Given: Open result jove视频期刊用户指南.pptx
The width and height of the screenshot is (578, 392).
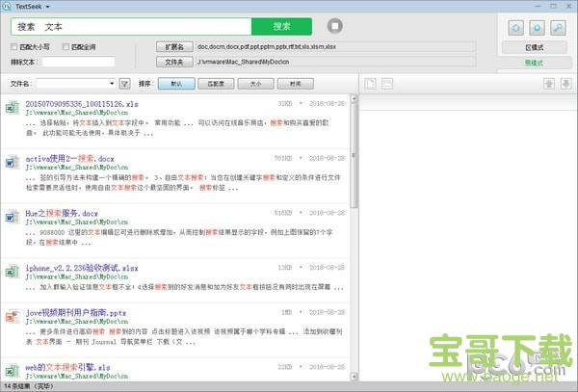Looking at the screenshot, I should (x=76, y=313).
